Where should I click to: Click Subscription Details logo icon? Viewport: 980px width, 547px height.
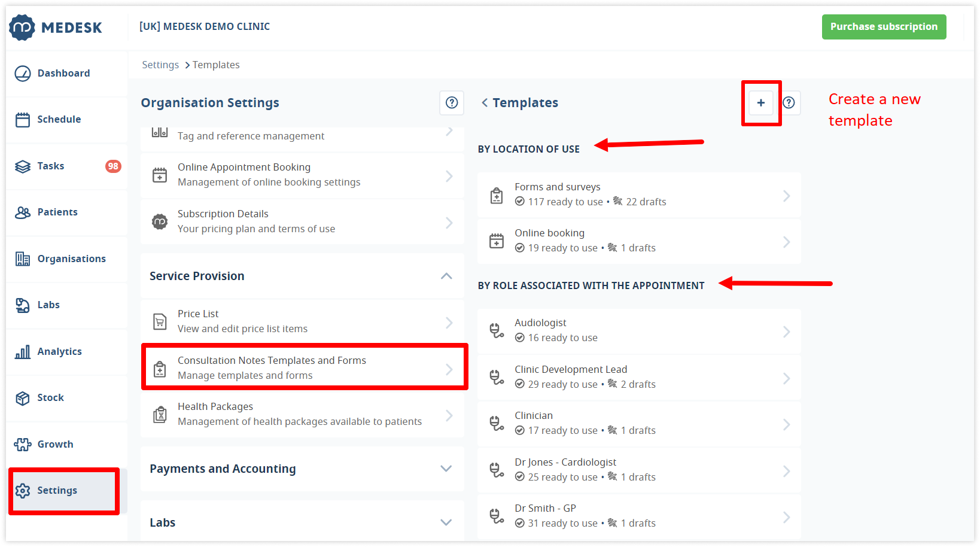pyautogui.click(x=160, y=222)
